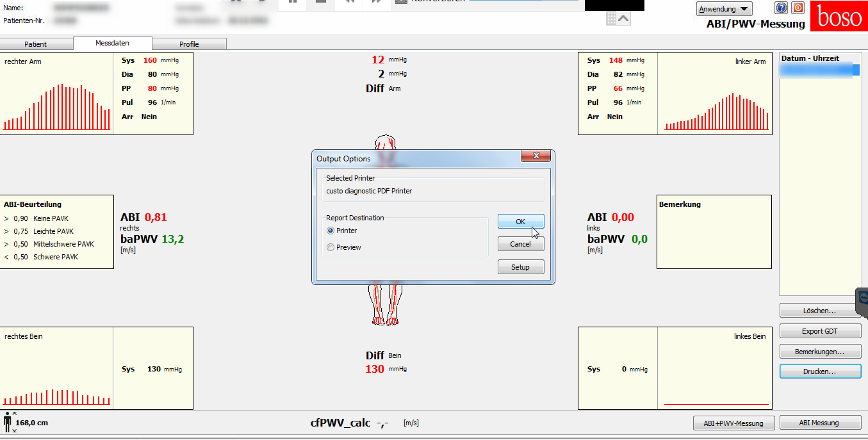The image size is (868, 440).
Task: Click left arm Pul 96 value
Action: (618, 102)
